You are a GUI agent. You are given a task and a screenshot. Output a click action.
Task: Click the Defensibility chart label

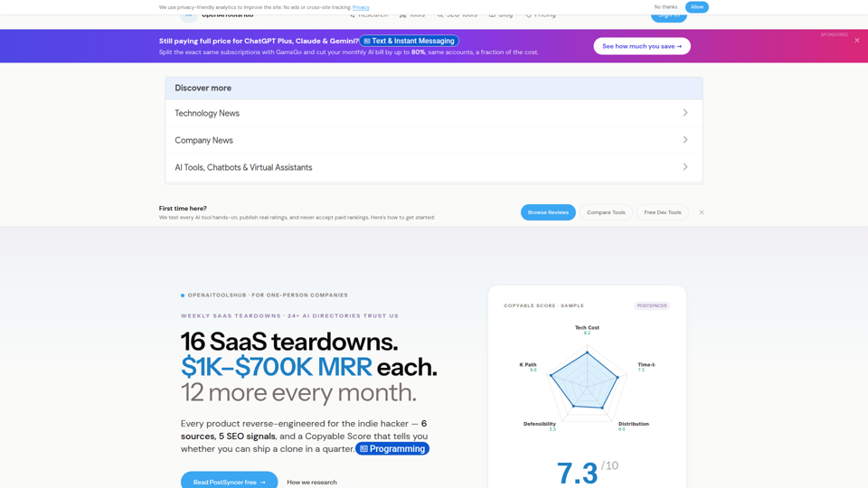tap(539, 424)
